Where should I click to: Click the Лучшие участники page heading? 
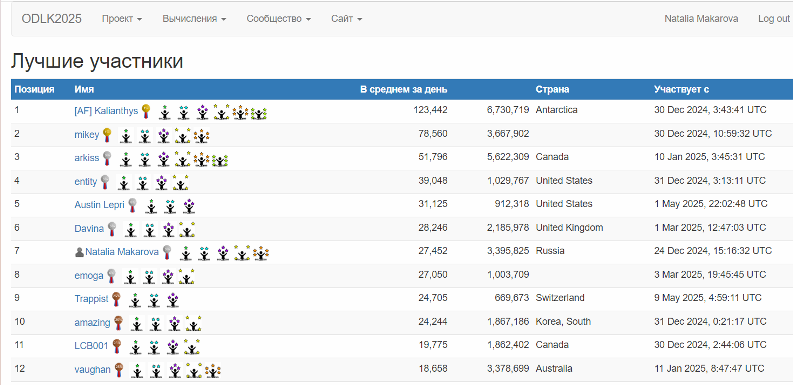tap(97, 61)
